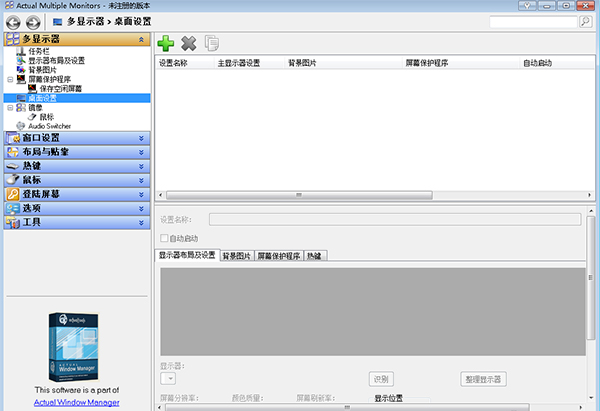The image size is (600, 411).
Task: Click the 镜像 tree icon
Action: [x=21, y=108]
